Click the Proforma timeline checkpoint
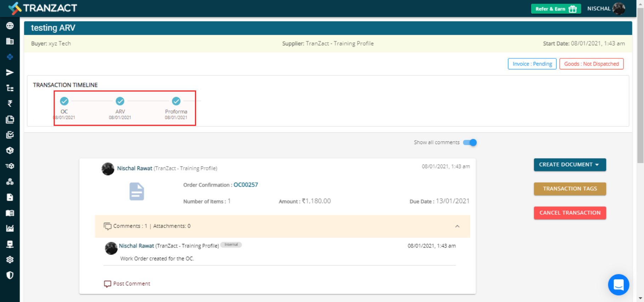Image resolution: width=644 pixels, height=302 pixels. (x=176, y=101)
